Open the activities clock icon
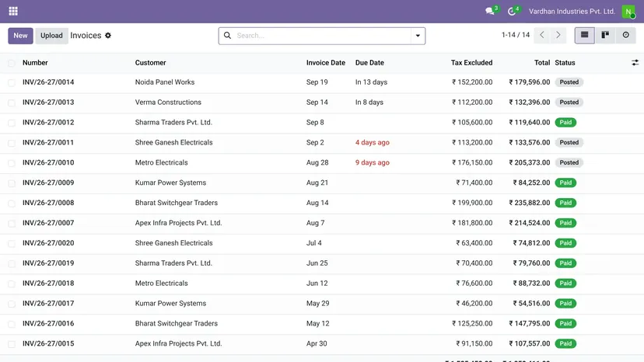Viewport: 644px width, 362px height. coord(512,11)
